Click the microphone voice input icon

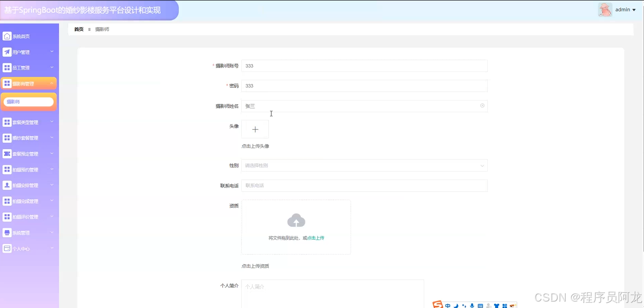point(472,306)
